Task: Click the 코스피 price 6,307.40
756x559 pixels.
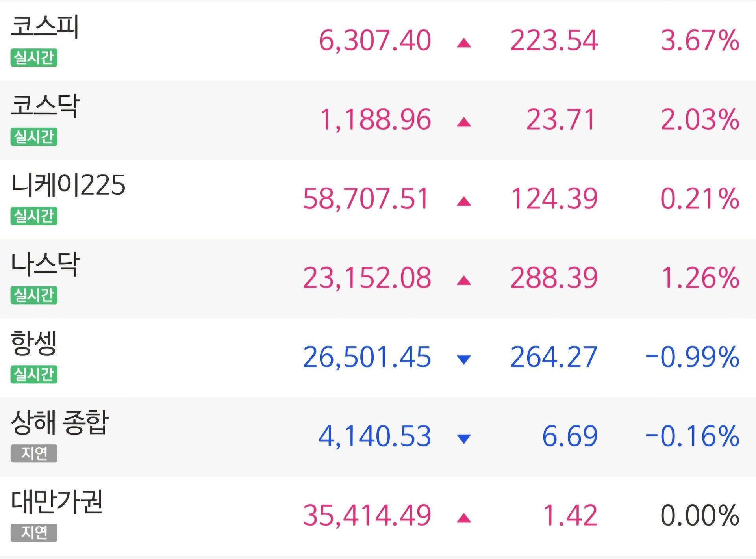Action: pyautogui.click(x=375, y=41)
